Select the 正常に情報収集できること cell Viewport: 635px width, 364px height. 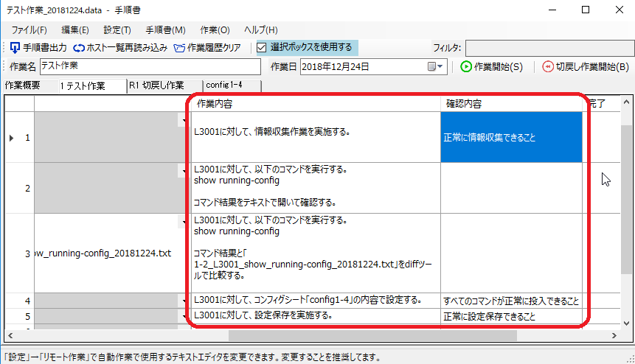point(511,137)
